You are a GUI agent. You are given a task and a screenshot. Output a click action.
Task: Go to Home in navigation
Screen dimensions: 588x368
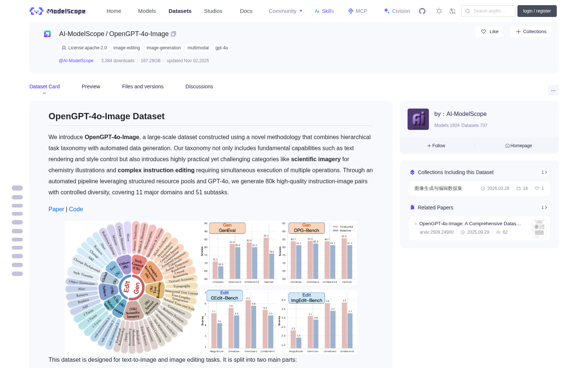(114, 11)
